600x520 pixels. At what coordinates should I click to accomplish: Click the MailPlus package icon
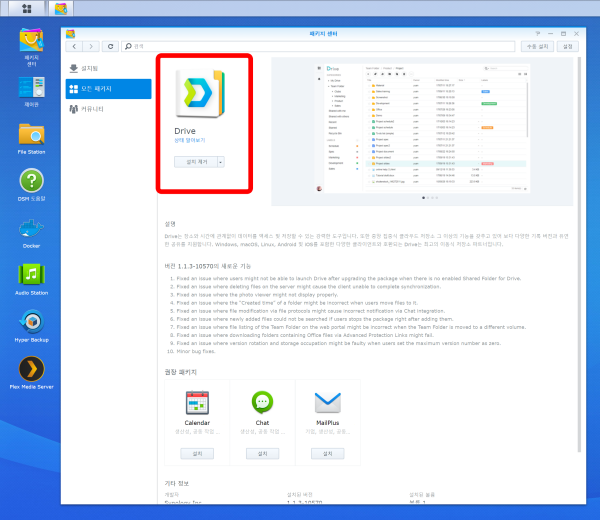tap(328, 403)
